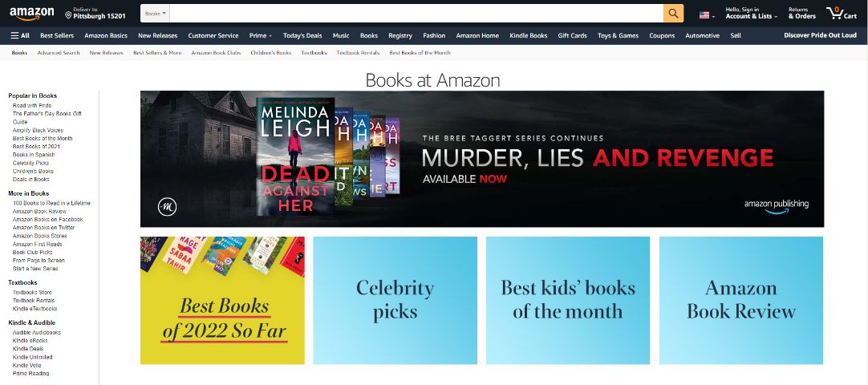
Task: Click the amazon publishing logo in banner
Action: tap(776, 207)
